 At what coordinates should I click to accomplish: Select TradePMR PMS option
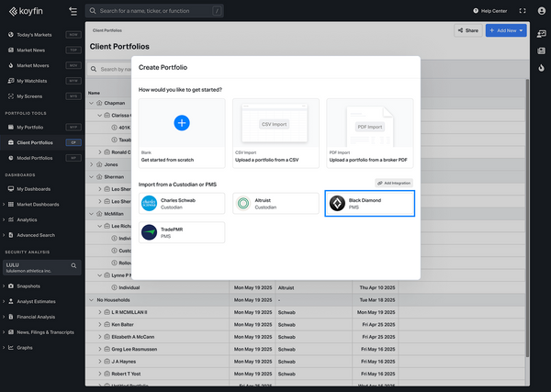point(182,232)
